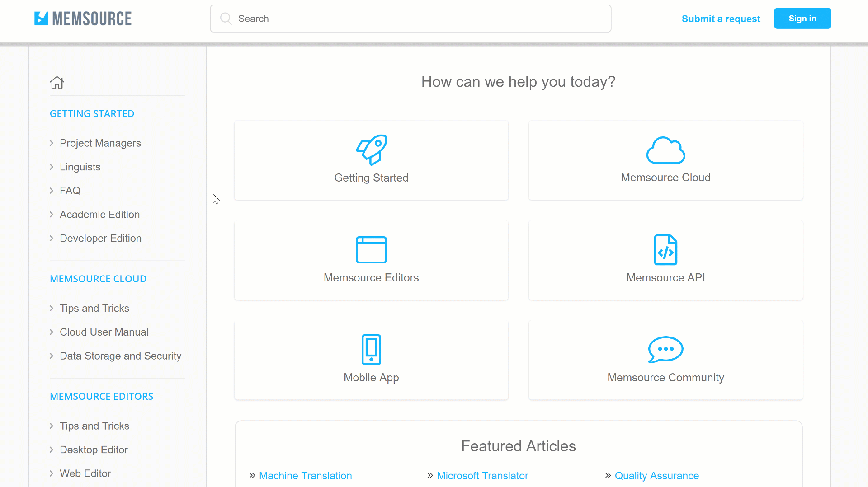This screenshot has height=487, width=868.
Task: Expand the Web Editor chevron
Action: (x=52, y=473)
